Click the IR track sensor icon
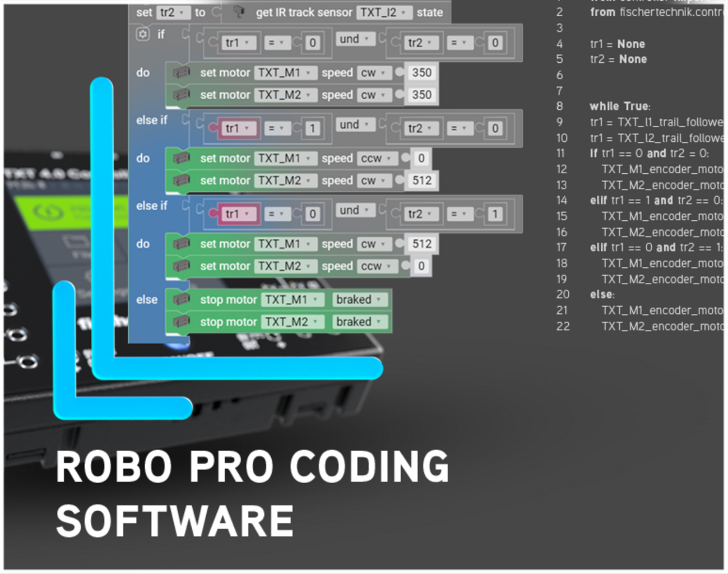The width and height of the screenshot is (728, 574). 239,12
